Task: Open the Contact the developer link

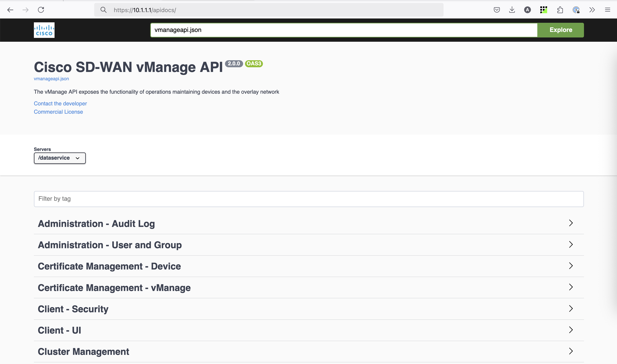Action: (60, 103)
